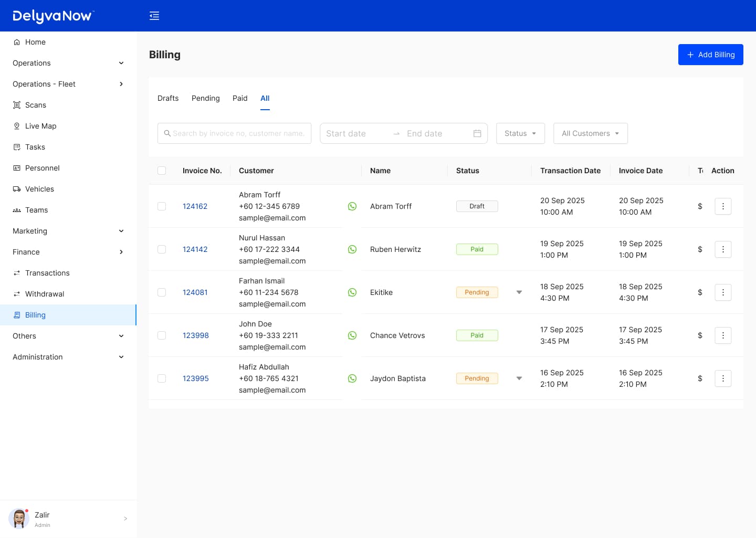Click the Billing icon in sidebar
Screen dimensions: 756x538
pyautogui.click(x=17, y=315)
